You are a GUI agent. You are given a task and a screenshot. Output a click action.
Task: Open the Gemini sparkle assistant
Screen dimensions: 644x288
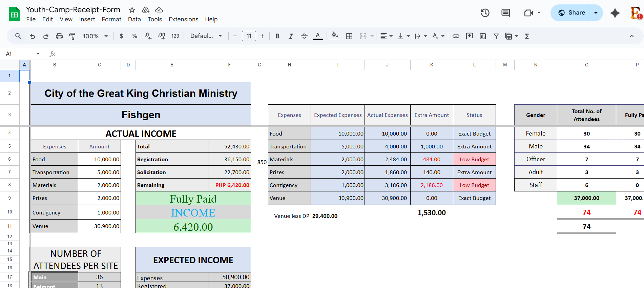(615, 13)
